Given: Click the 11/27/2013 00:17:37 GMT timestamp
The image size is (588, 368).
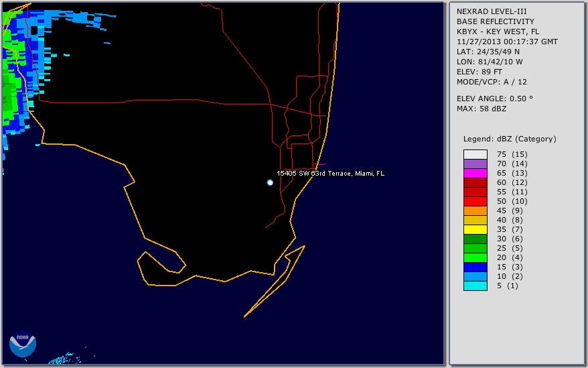Looking at the screenshot, I should pos(507,42).
